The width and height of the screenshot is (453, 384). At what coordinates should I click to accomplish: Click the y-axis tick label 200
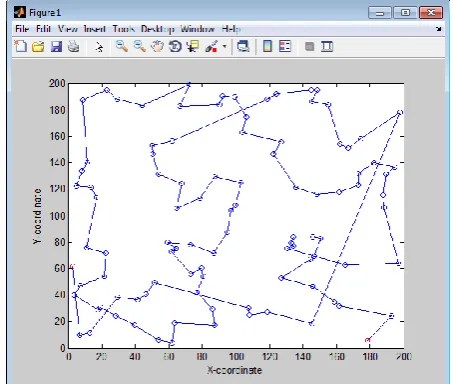(x=57, y=83)
